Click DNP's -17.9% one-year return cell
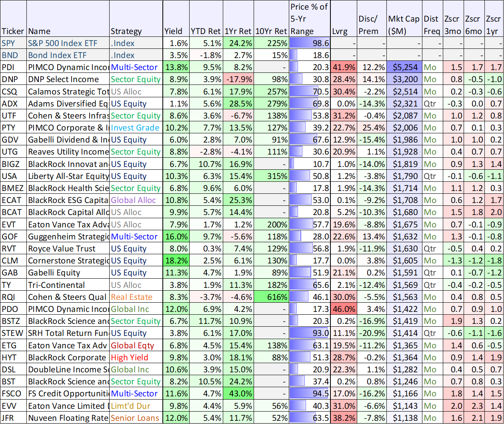Image resolution: width=504 pixels, height=424 pixels. pyautogui.click(x=239, y=79)
